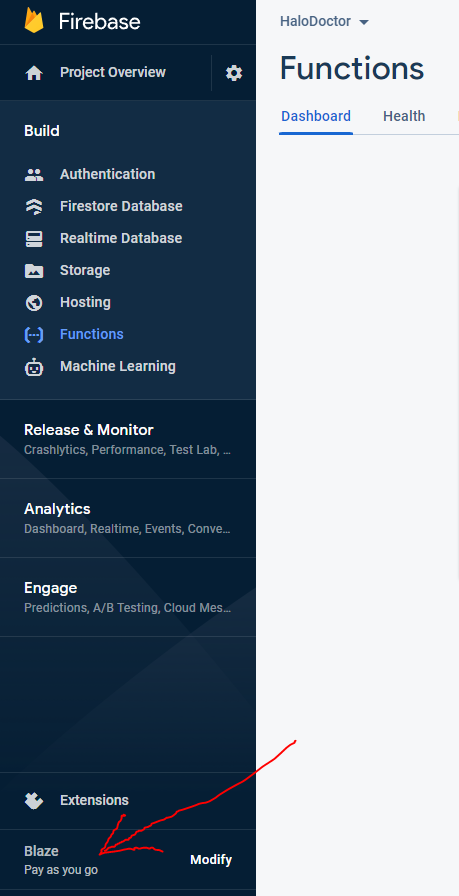Click the HaloDoctor project name

pos(315,22)
